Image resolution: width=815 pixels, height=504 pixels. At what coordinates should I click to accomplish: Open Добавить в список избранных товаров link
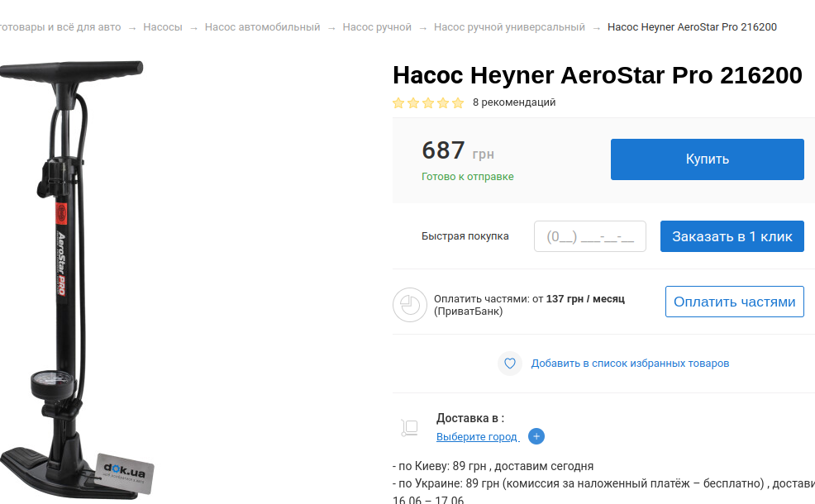click(x=630, y=364)
